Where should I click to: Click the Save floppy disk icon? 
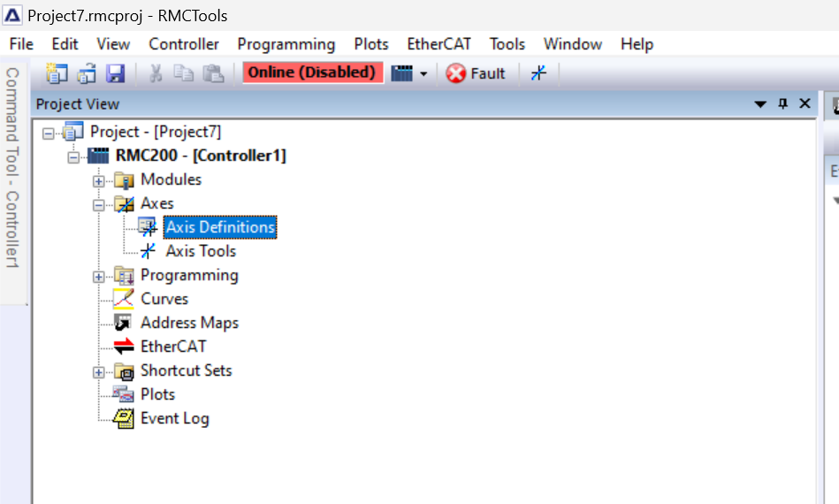click(x=115, y=73)
